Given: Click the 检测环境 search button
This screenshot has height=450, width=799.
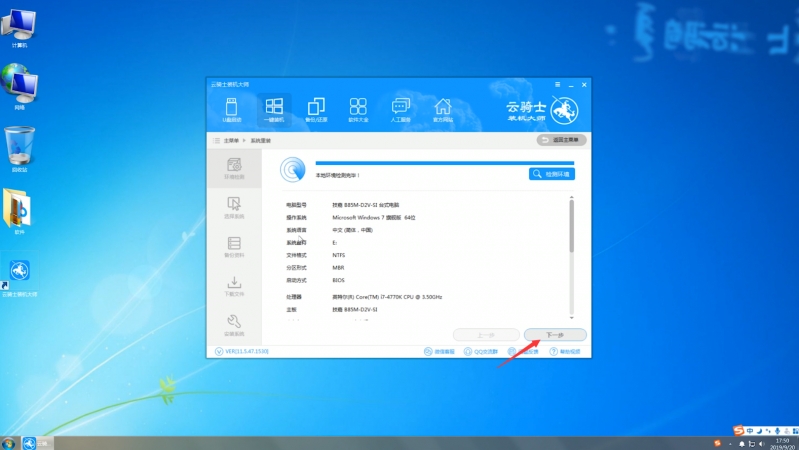Looking at the screenshot, I should [x=552, y=174].
